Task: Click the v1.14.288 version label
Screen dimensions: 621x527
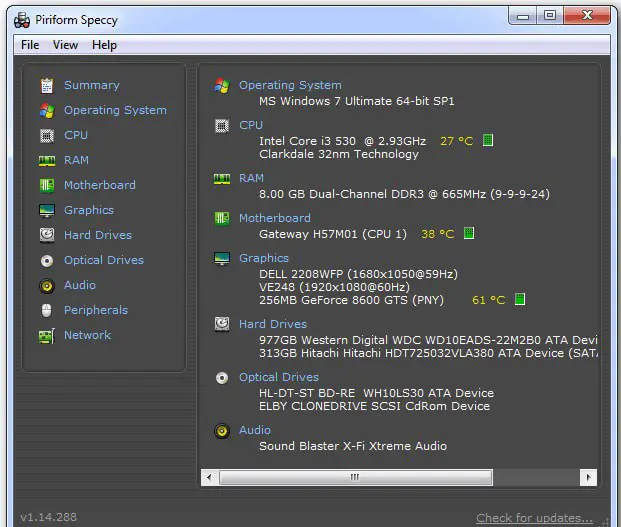Action: coord(49,517)
